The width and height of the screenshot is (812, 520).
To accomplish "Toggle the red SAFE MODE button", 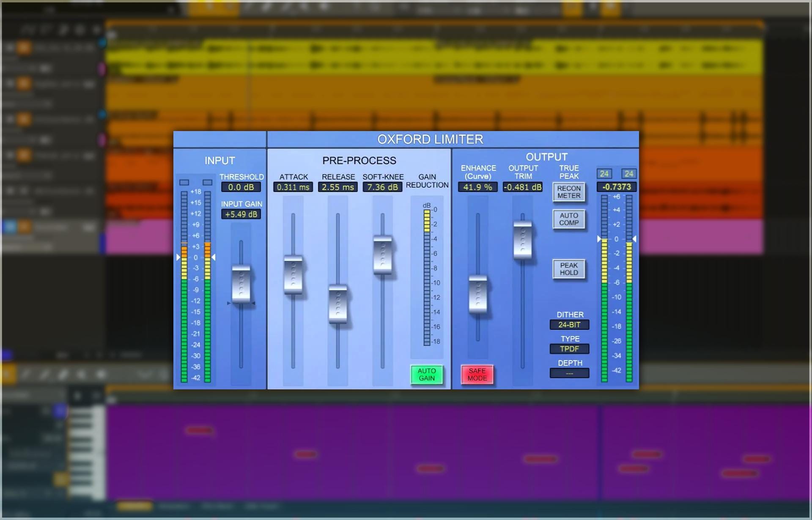I will pyautogui.click(x=477, y=375).
